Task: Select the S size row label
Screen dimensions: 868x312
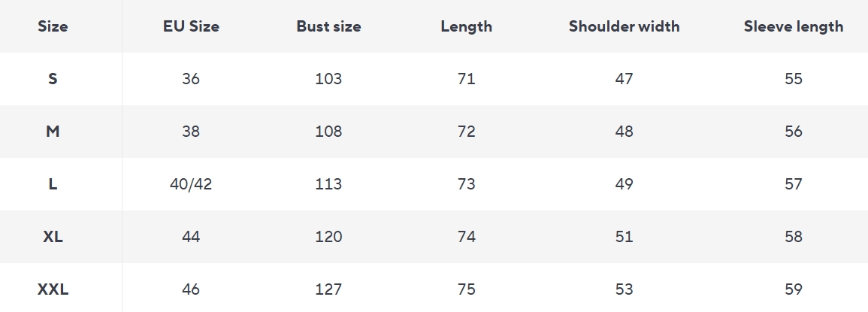Action: [x=53, y=79]
